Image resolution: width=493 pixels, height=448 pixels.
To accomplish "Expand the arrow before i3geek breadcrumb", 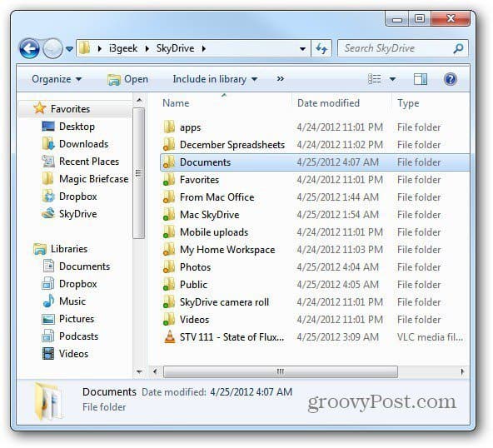I will 99,48.
